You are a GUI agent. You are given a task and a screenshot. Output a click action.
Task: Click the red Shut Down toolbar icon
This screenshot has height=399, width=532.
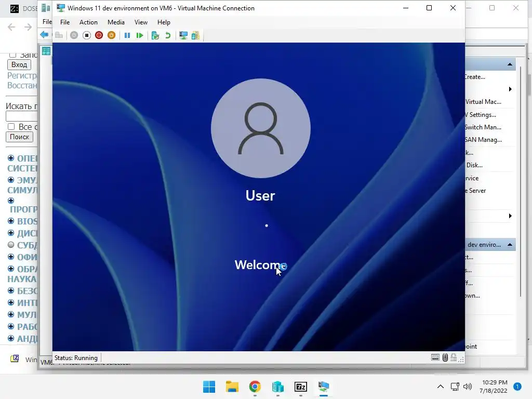point(99,35)
